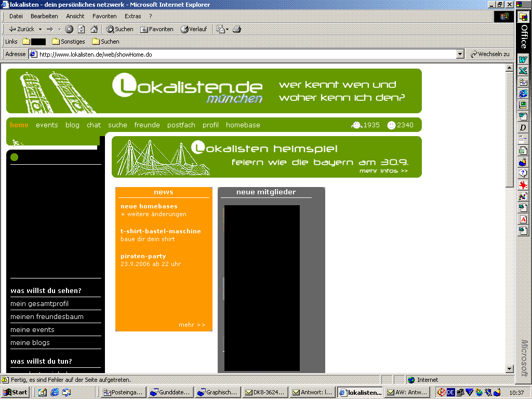Viewport: 532px width, 399px height.
Task: Go to the browser home page icon
Action: tap(94, 29)
